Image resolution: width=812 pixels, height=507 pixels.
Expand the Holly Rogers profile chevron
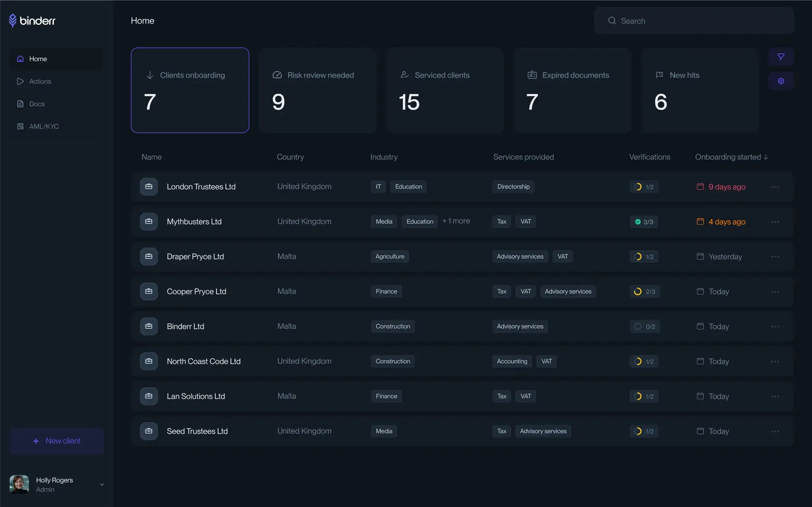coord(102,485)
